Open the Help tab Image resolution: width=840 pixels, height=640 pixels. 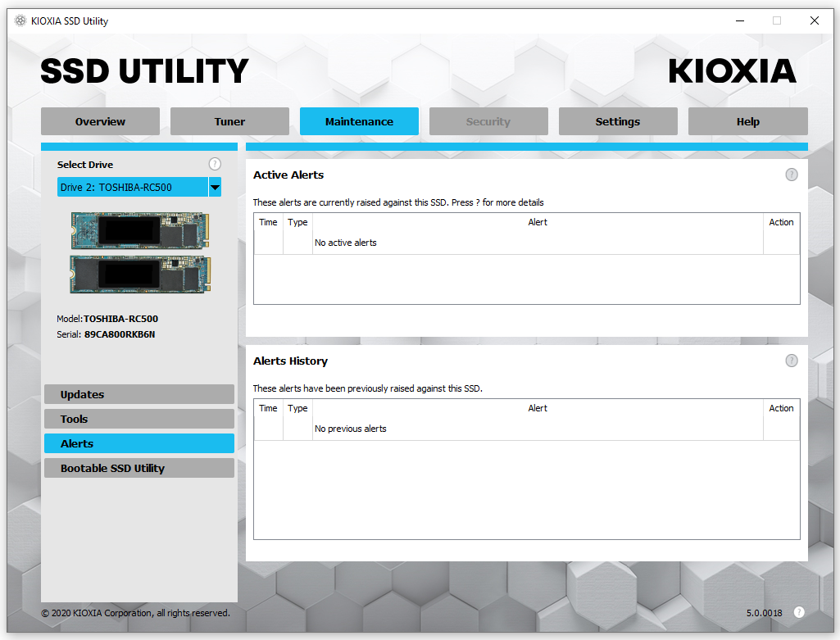pyautogui.click(x=748, y=121)
